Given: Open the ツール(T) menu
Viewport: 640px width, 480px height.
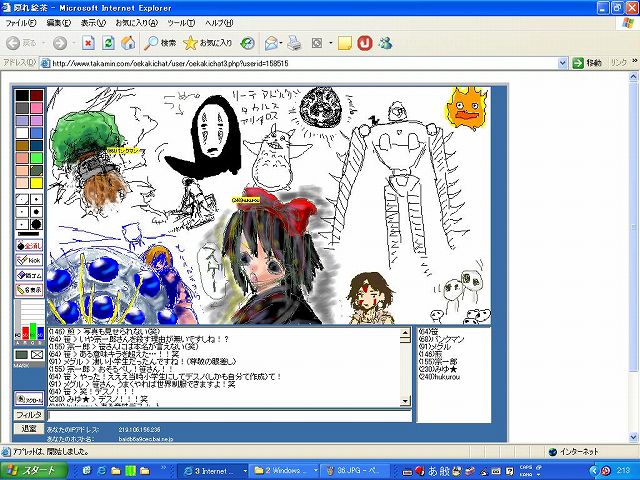Looking at the screenshot, I should (181, 23).
